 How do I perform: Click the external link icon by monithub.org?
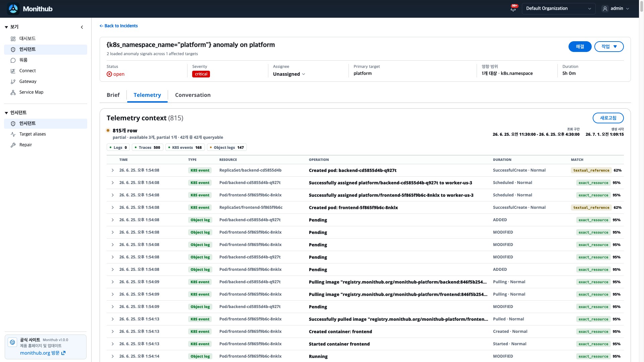click(63, 353)
